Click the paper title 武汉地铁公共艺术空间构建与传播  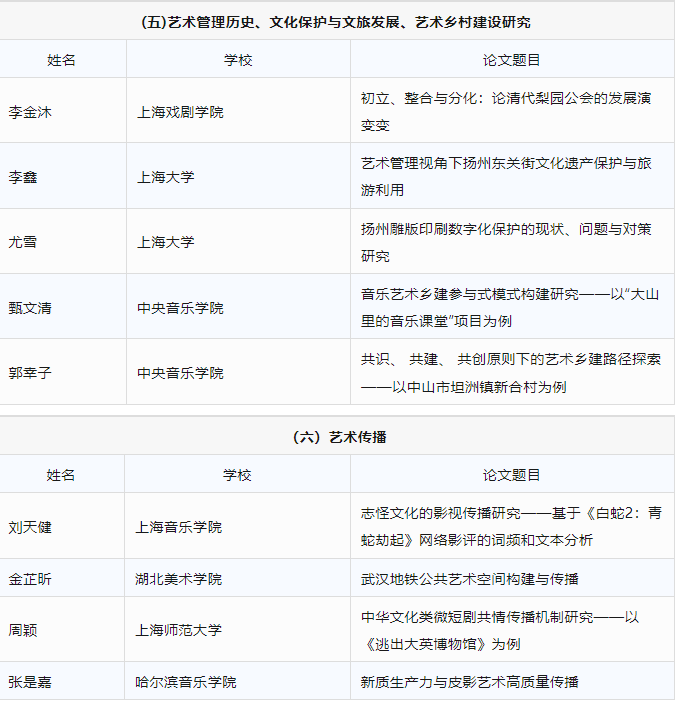(x=470, y=579)
